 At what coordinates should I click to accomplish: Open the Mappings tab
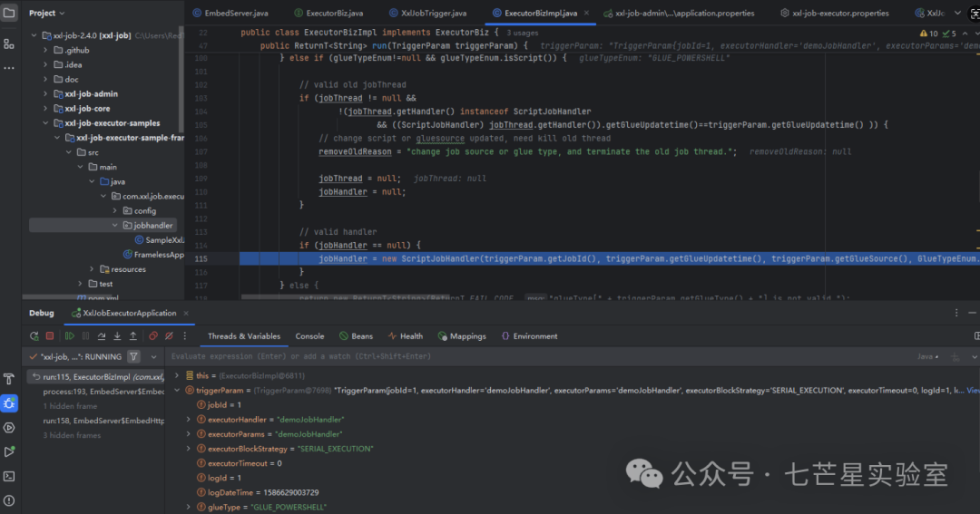[462, 336]
